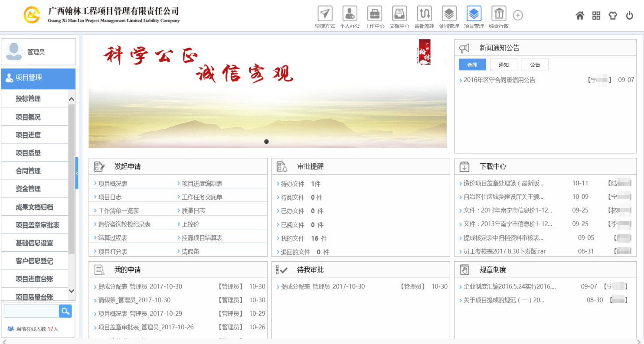The image size is (644, 344).
Task: Click the sidebar search input field
Action: (31, 311)
